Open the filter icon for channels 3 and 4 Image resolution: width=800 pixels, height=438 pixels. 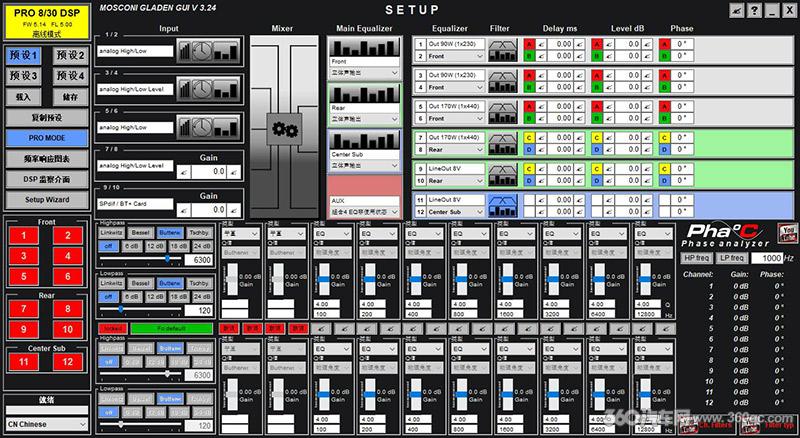[x=503, y=82]
